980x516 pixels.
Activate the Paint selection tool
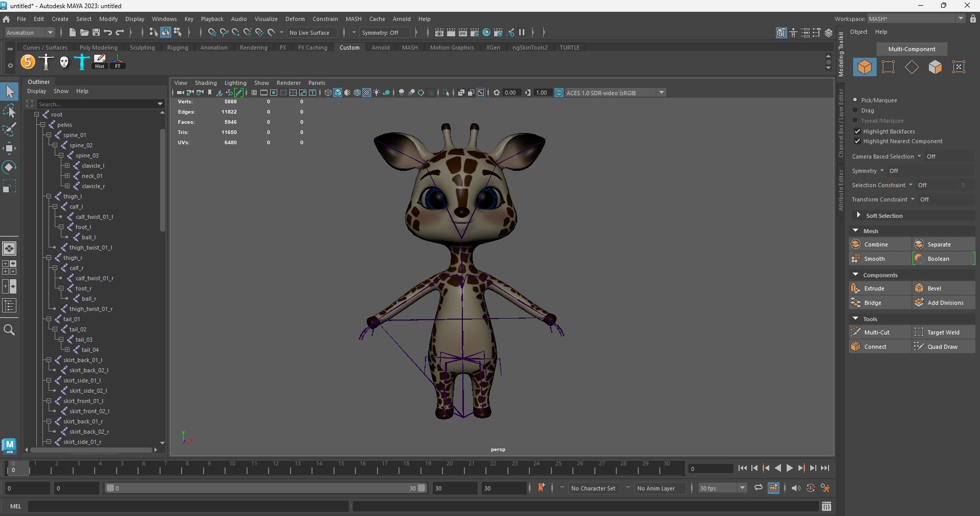click(10, 129)
